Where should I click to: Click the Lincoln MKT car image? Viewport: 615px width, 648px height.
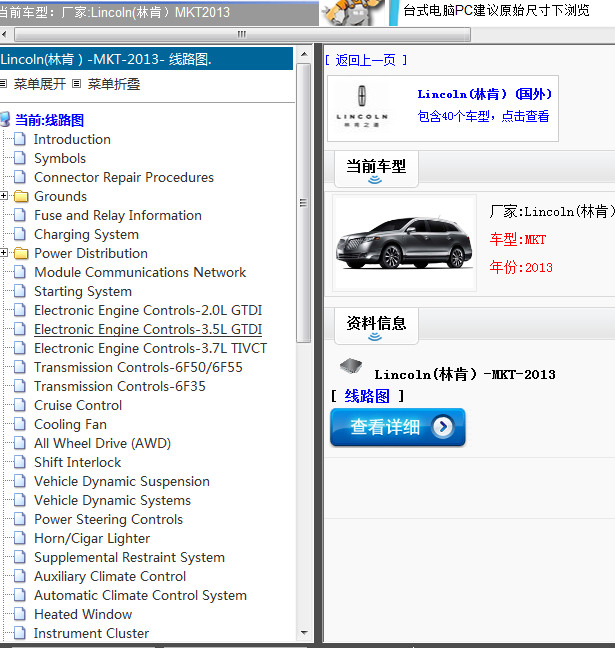click(x=404, y=243)
